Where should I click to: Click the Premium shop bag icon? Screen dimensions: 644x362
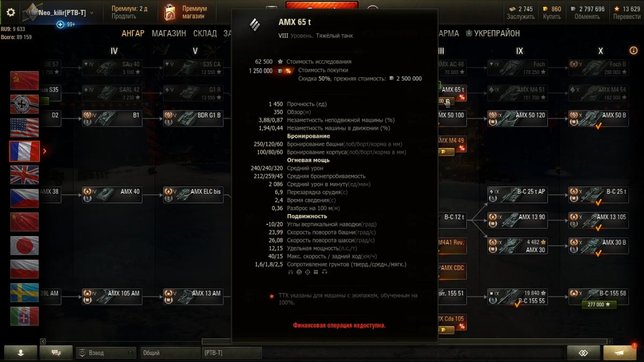tap(169, 12)
